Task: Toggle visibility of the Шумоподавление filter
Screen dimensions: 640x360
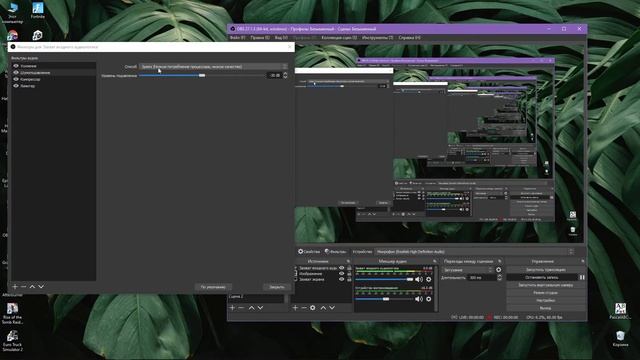Action: 16,72
